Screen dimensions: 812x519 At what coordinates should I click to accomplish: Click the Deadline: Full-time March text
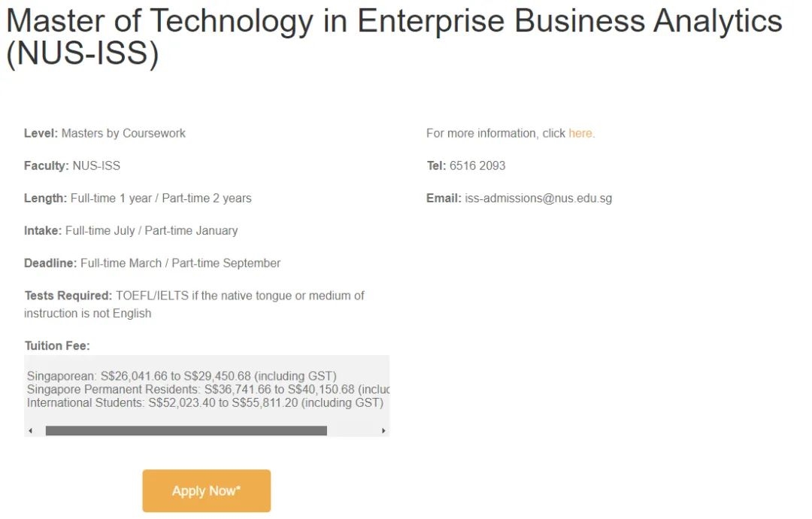152,263
